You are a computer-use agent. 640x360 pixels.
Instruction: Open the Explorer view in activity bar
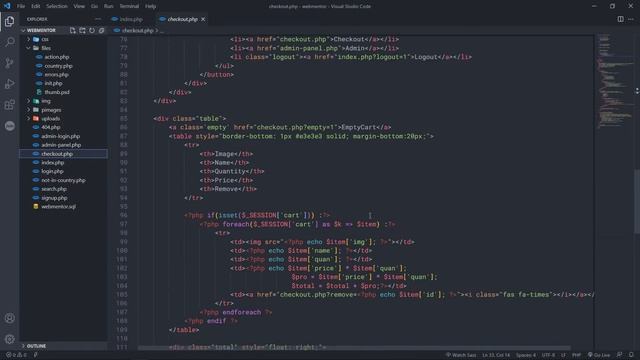pyautogui.click(x=10, y=21)
